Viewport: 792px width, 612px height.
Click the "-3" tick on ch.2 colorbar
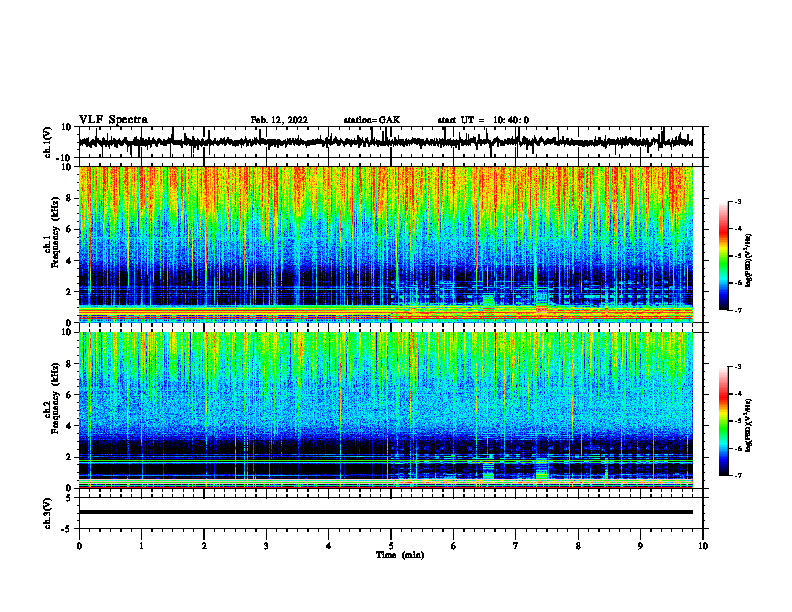coord(738,367)
